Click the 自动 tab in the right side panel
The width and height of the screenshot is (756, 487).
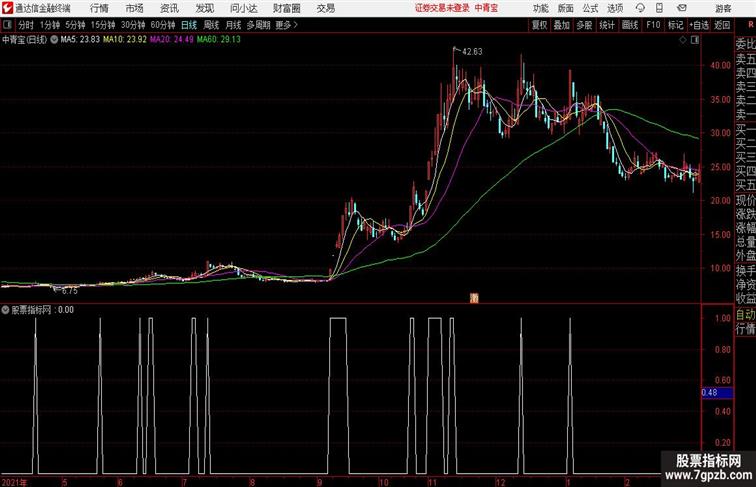point(745,315)
